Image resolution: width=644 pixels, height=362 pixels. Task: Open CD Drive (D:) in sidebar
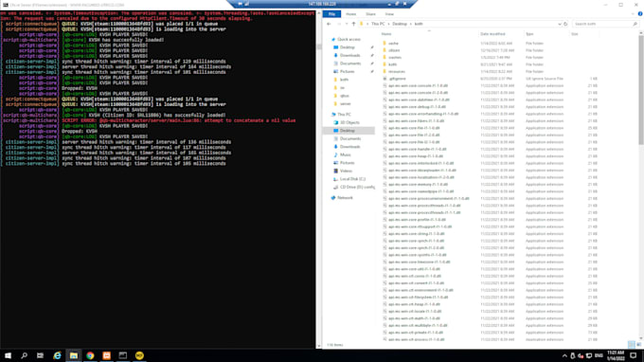[x=357, y=187]
